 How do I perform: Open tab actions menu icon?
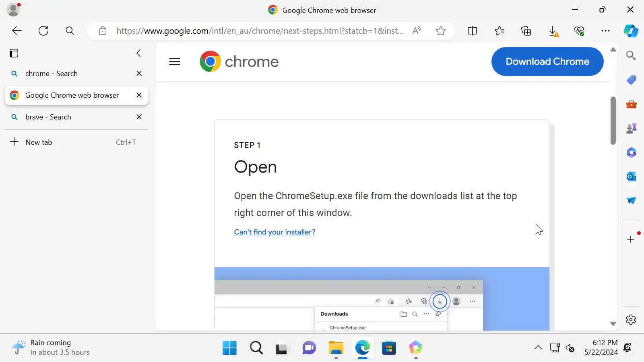tap(14, 53)
